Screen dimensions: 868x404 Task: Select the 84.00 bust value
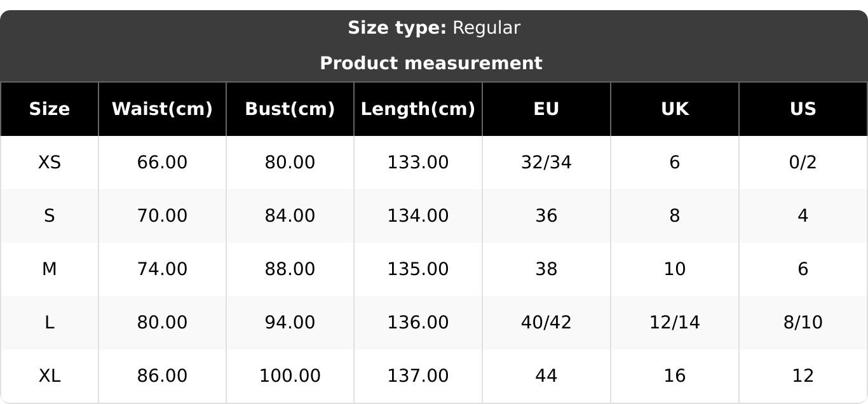tap(290, 216)
